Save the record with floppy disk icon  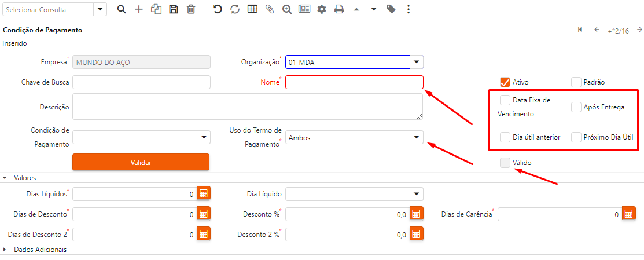pyautogui.click(x=173, y=10)
